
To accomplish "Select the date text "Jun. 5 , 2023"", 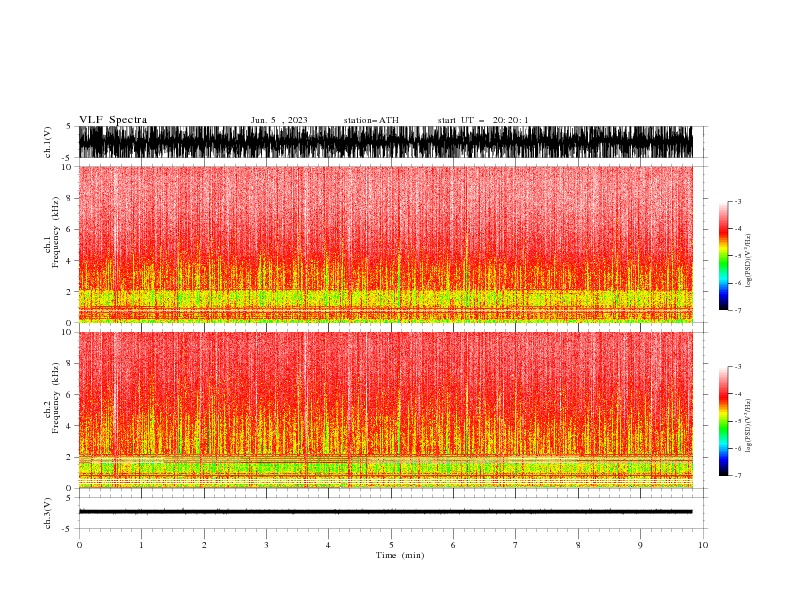I will (x=279, y=120).
